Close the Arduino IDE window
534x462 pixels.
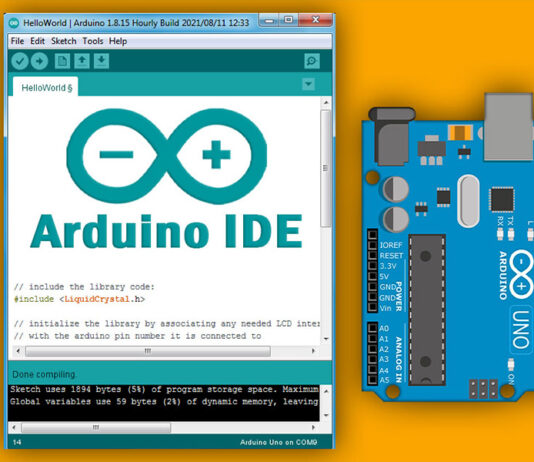pos(315,20)
